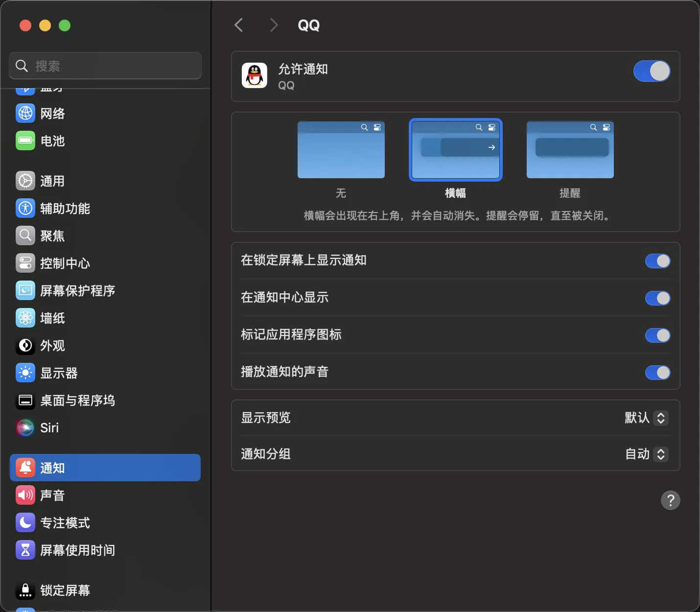Click the Siri icon in sidebar
Viewport: 700px width, 612px height.
[25, 428]
